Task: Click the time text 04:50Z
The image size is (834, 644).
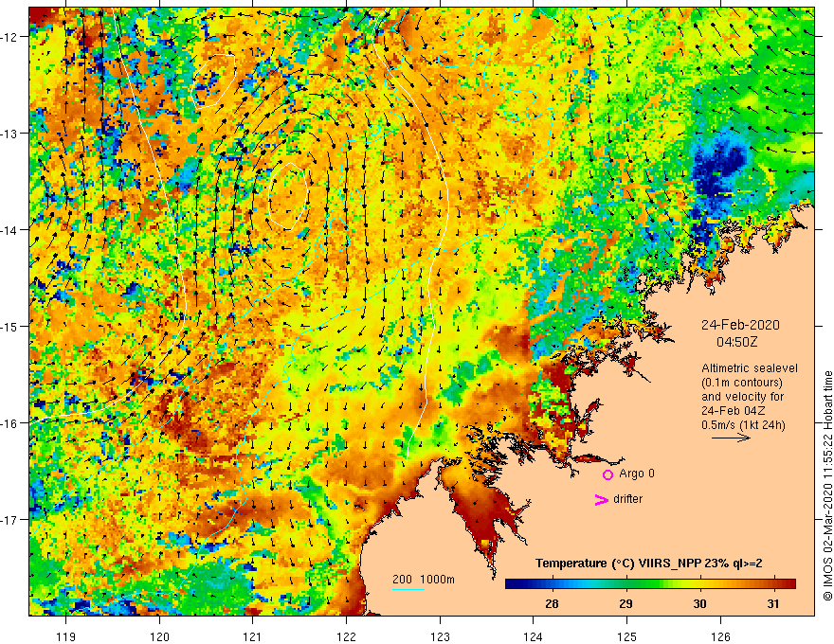Action: pos(736,342)
